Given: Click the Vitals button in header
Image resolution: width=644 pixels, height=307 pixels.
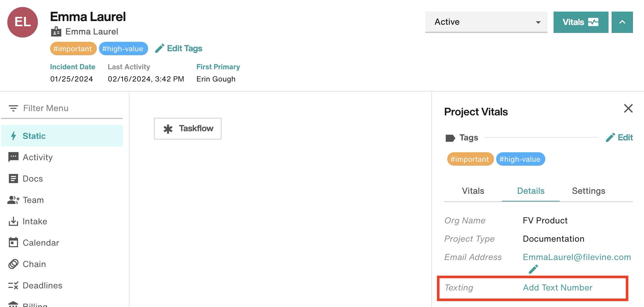Looking at the screenshot, I should click(x=581, y=22).
